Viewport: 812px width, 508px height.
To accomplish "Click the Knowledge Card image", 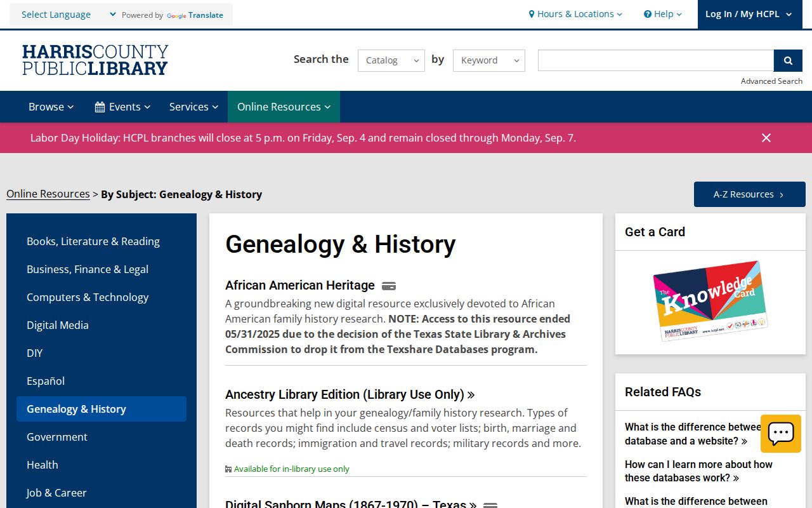I will pos(710,301).
